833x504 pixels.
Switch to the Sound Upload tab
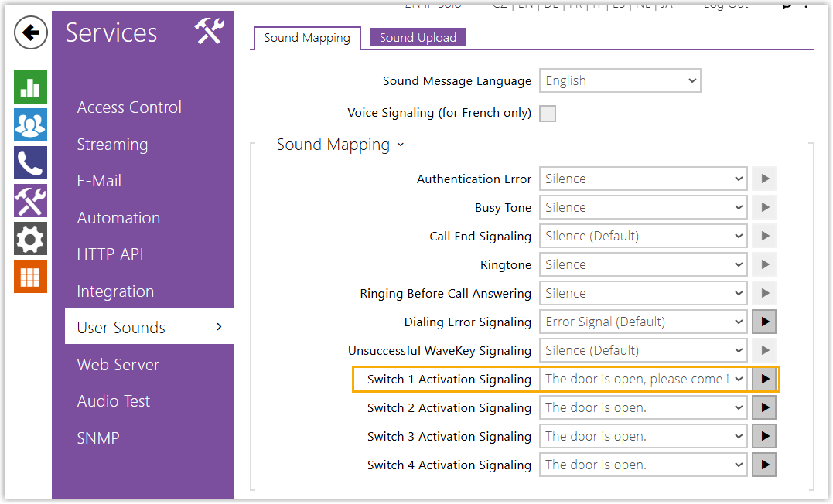click(418, 37)
